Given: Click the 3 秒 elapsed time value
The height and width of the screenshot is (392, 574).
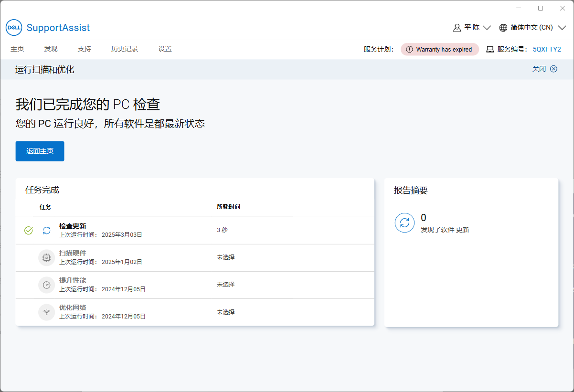Looking at the screenshot, I should coord(222,230).
